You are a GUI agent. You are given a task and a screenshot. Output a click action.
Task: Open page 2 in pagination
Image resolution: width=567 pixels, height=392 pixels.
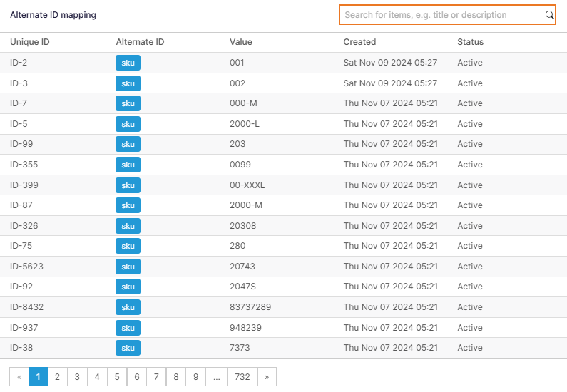pyautogui.click(x=57, y=377)
